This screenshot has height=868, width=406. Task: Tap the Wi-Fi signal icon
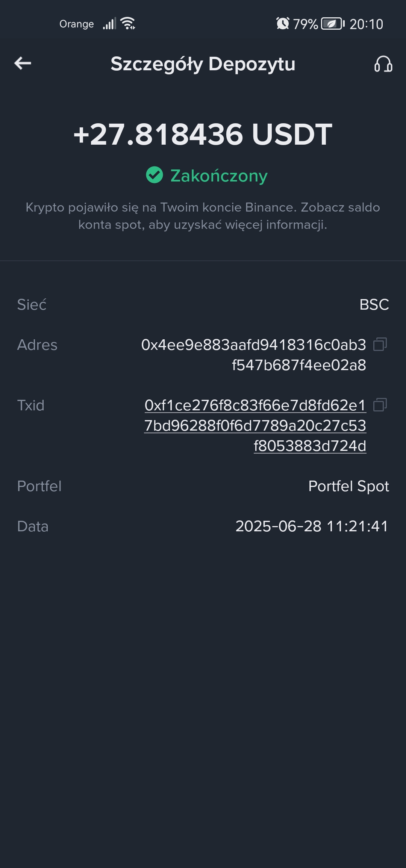128,23
